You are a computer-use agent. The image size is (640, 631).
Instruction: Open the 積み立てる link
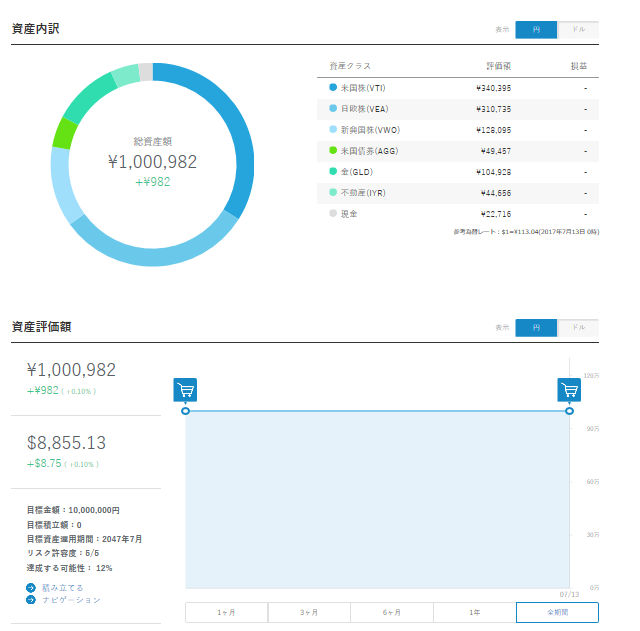click(63, 588)
